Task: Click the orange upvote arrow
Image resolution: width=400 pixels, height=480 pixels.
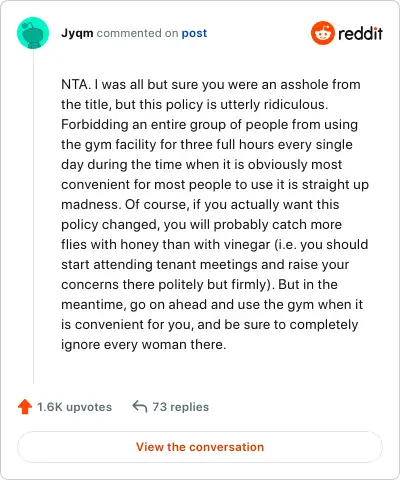Action: pyautogui.click(x=25, y=407)
